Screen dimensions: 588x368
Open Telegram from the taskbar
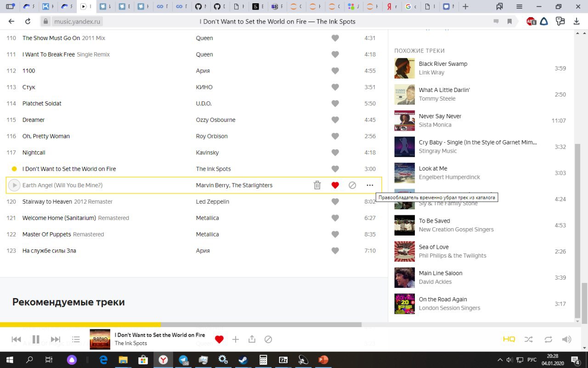(184, 360)
